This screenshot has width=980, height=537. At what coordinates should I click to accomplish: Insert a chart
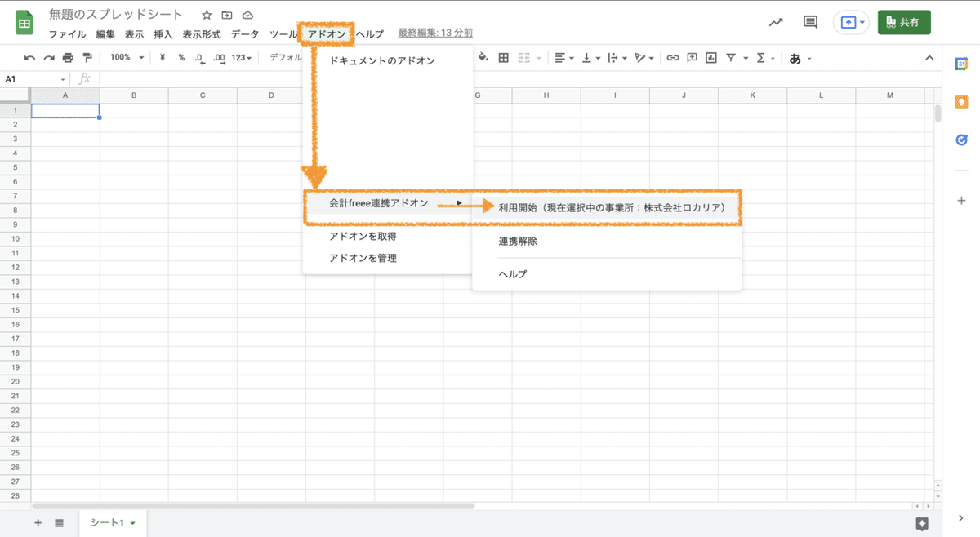[x=711, y=58]
